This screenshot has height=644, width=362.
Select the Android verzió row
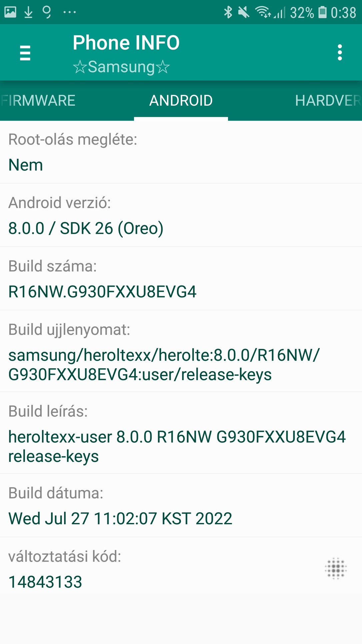(x=181, y=215)
